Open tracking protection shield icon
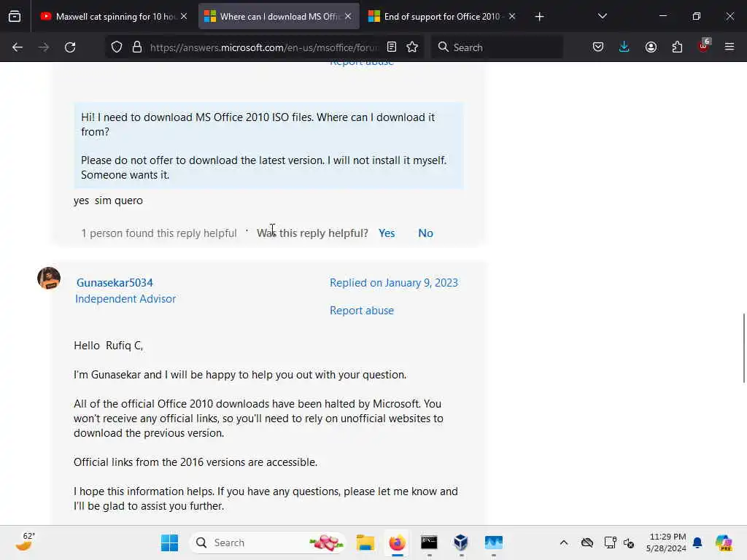Screen dimensions: 747x560 [x=117, y=47]
